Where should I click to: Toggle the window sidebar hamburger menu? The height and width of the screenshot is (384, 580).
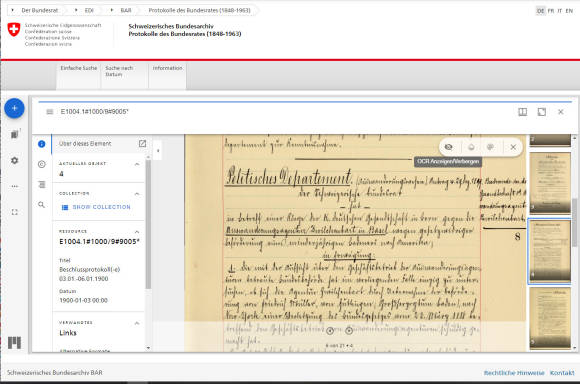[50, 112]
